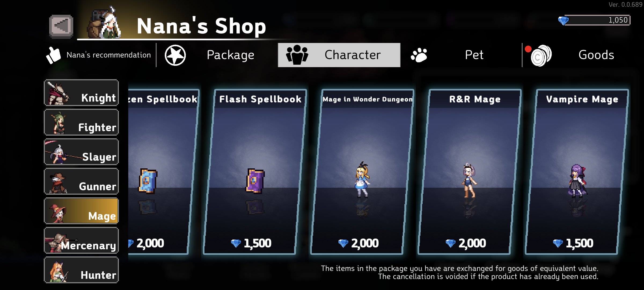Select the Slayer class button
This screenshot has height=290, width=644.
[81, 152]
